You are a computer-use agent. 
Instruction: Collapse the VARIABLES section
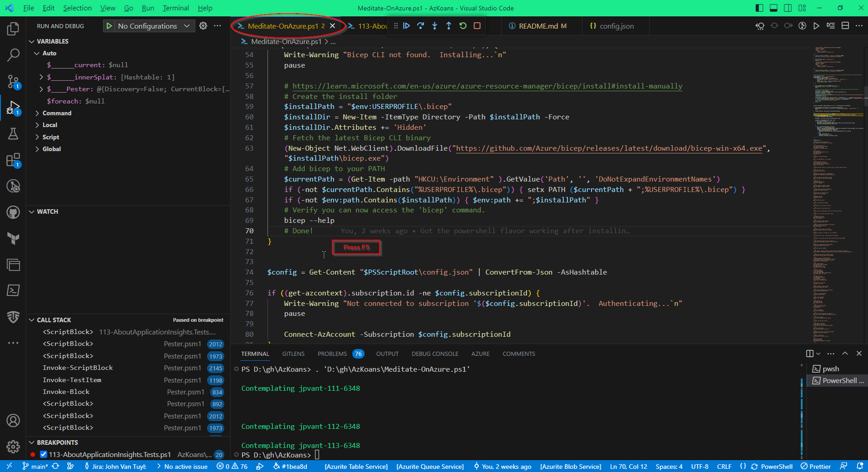tap(52, 41)
